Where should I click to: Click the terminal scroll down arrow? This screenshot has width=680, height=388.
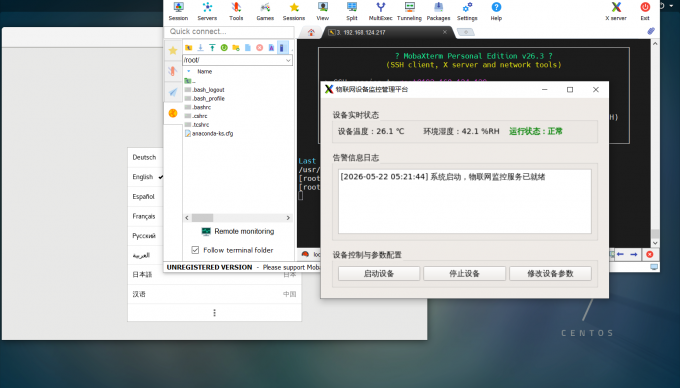tap(655, 243)
